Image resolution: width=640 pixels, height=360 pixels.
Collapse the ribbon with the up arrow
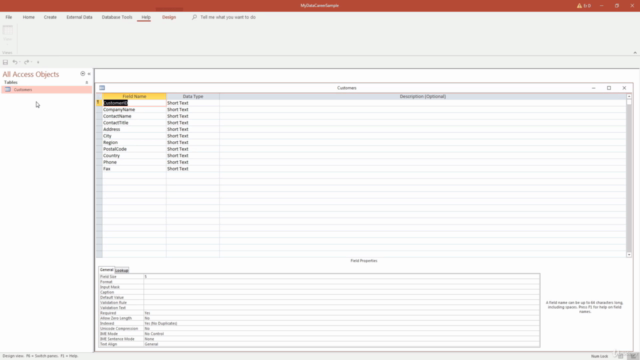(635, 52)
